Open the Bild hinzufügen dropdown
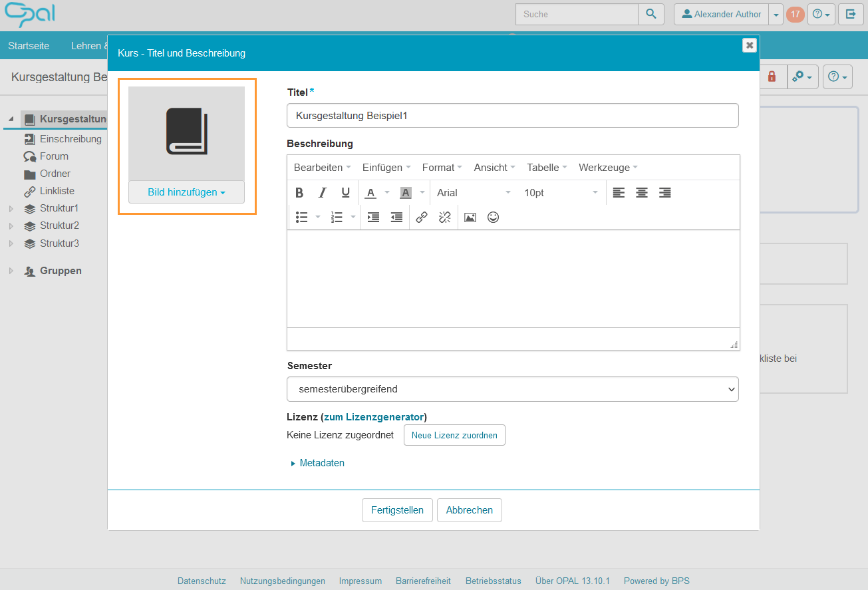 186,192
